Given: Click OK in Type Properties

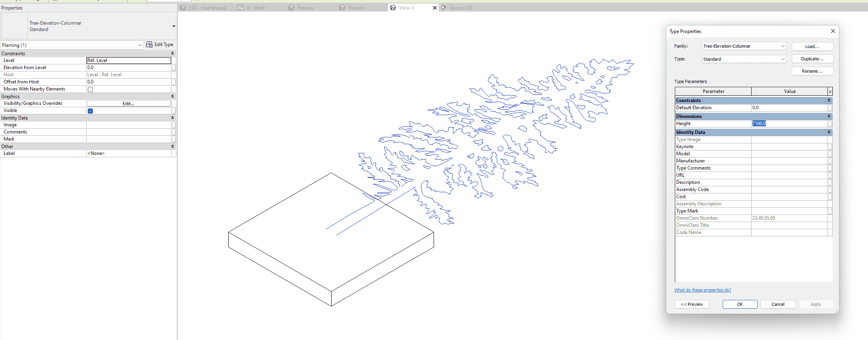Looking at the screenshot, I should 740,304.
